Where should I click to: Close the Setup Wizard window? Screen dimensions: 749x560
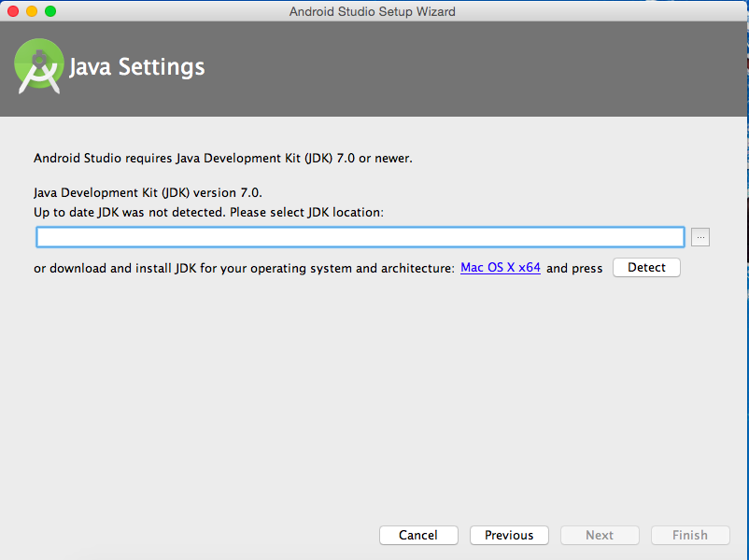(13, 11)
